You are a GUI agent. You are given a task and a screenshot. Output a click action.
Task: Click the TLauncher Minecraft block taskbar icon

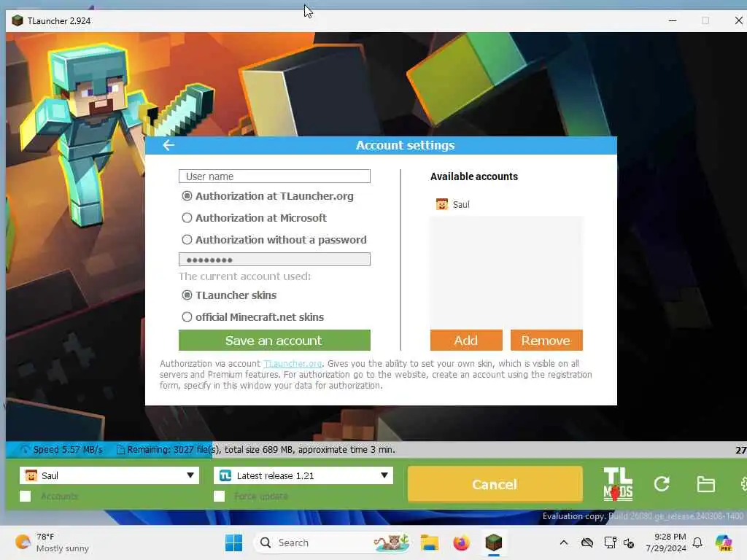(x=494, y=542)
